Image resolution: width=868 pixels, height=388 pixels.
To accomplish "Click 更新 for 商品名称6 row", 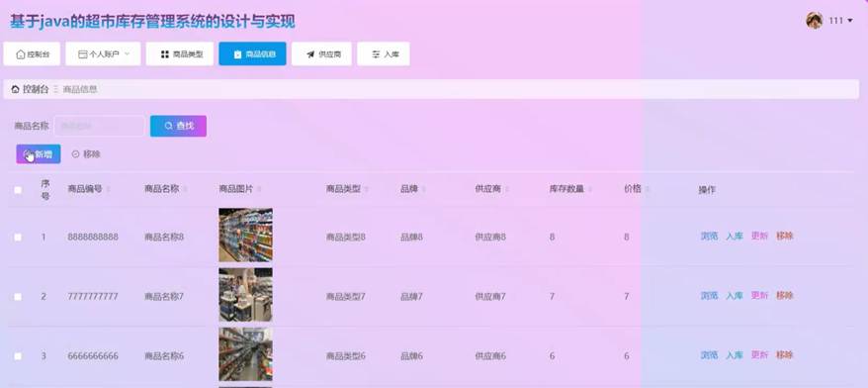I will point(759,354).
